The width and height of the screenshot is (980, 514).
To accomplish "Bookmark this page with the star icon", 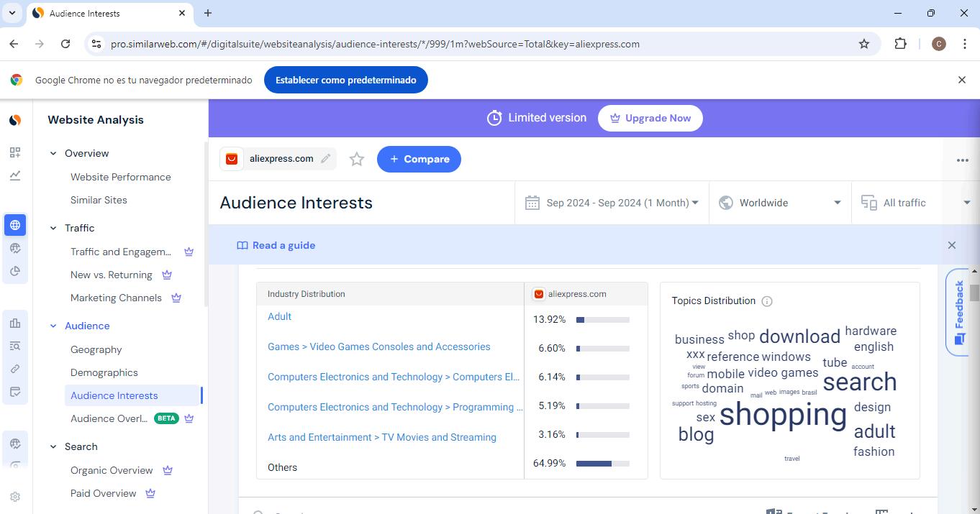I will [864, 44].
